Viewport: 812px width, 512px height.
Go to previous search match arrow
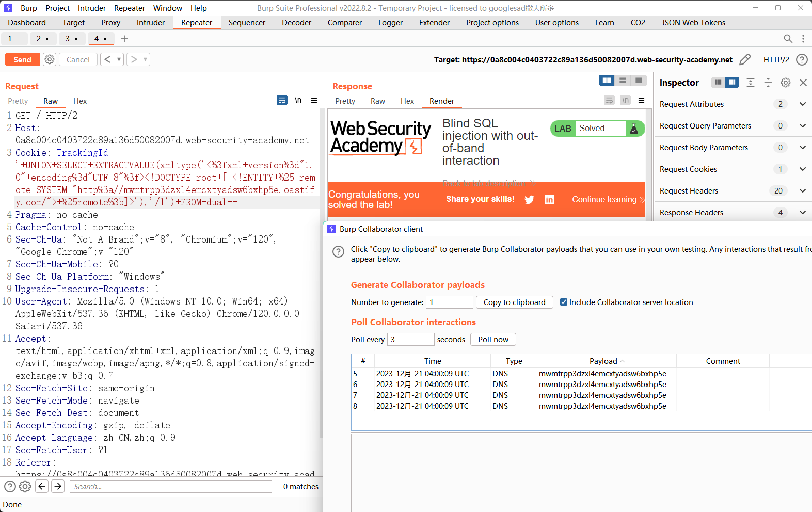point(42,486)
